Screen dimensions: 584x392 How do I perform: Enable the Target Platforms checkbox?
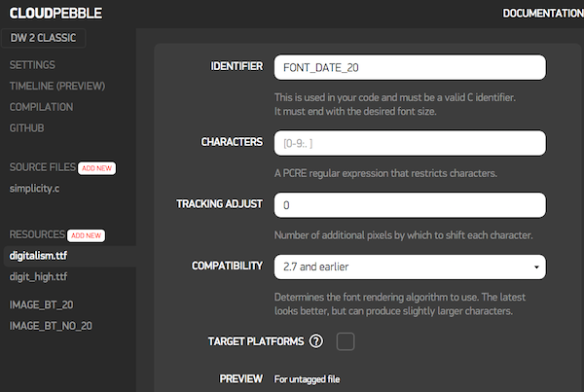click(x=346, y=341)
